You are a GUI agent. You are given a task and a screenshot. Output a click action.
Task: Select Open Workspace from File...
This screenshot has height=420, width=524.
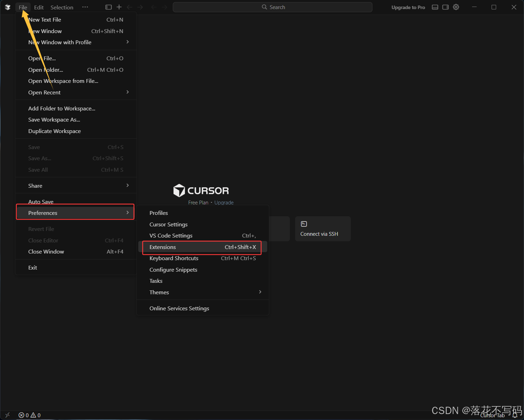coord(76,81)
